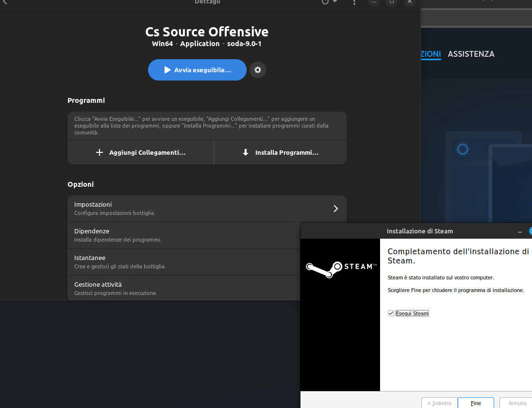532x408 pixels.
Task: Open Installa Programmi to install programs
Action: click(280, 153)
